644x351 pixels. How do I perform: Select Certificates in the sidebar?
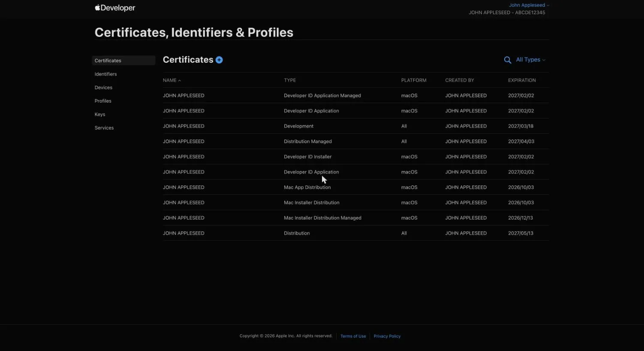click(123, 61)
